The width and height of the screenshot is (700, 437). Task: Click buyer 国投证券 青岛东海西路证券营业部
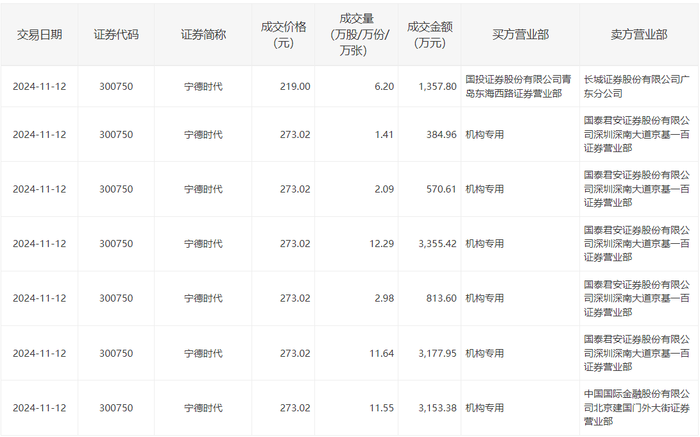pos(518,87)
